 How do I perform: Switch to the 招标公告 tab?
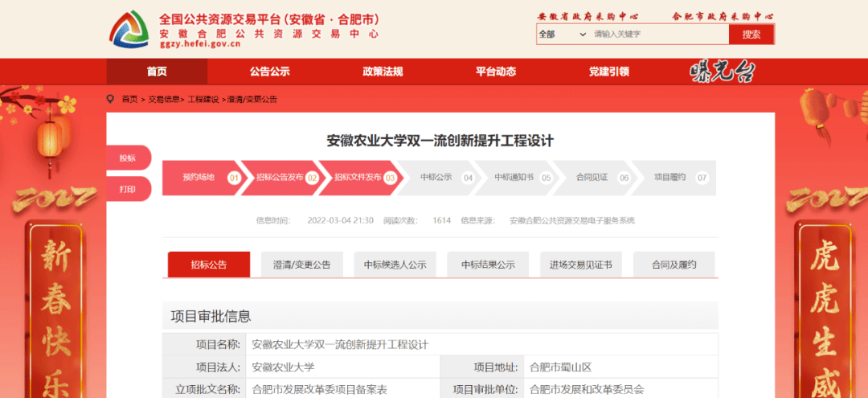(x=209, y=265)
